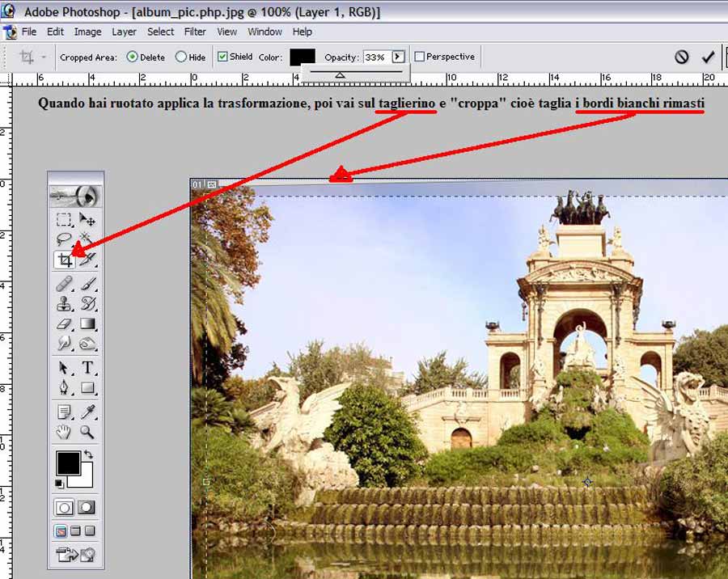This screenshot has height=579, width=728.
Task: Click the shield Color swatch
Action: click(x=303, y=57)
